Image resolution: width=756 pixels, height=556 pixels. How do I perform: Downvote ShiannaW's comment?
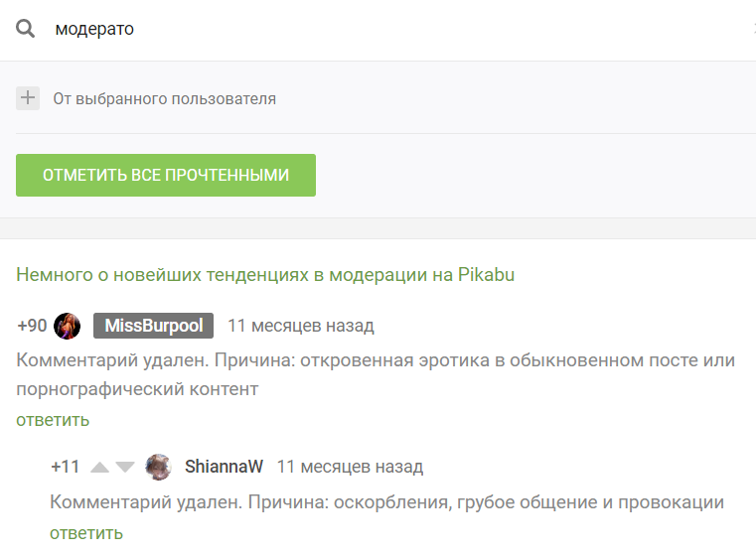coord(125,467)
